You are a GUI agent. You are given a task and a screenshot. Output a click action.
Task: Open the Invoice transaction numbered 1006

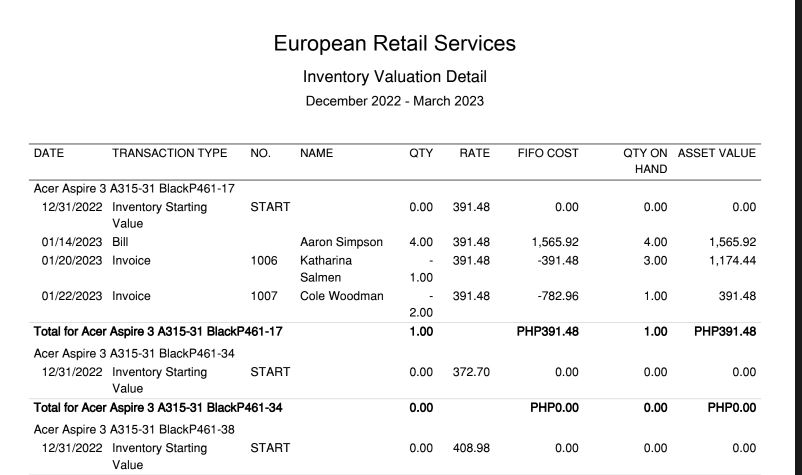[129, 260]
